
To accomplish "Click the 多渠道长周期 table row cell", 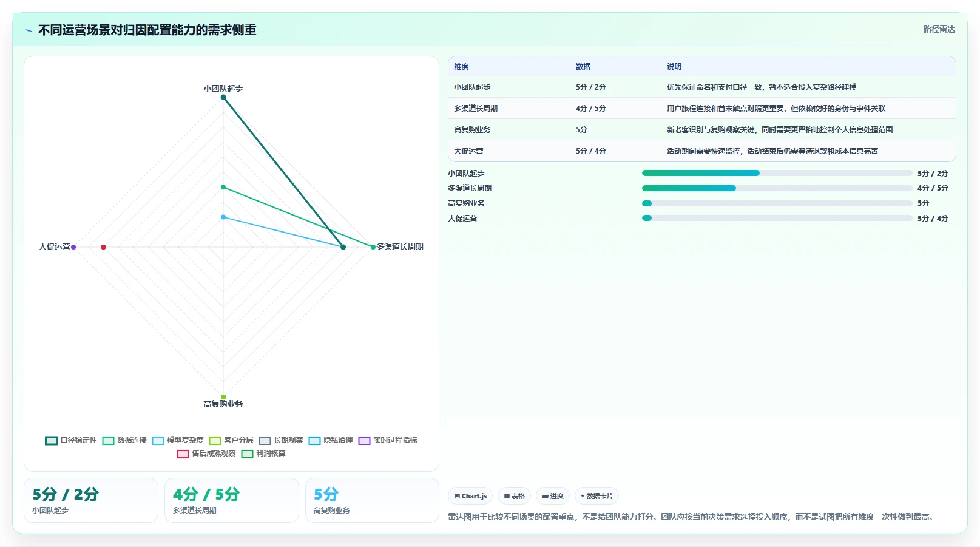I will [476, 109].
